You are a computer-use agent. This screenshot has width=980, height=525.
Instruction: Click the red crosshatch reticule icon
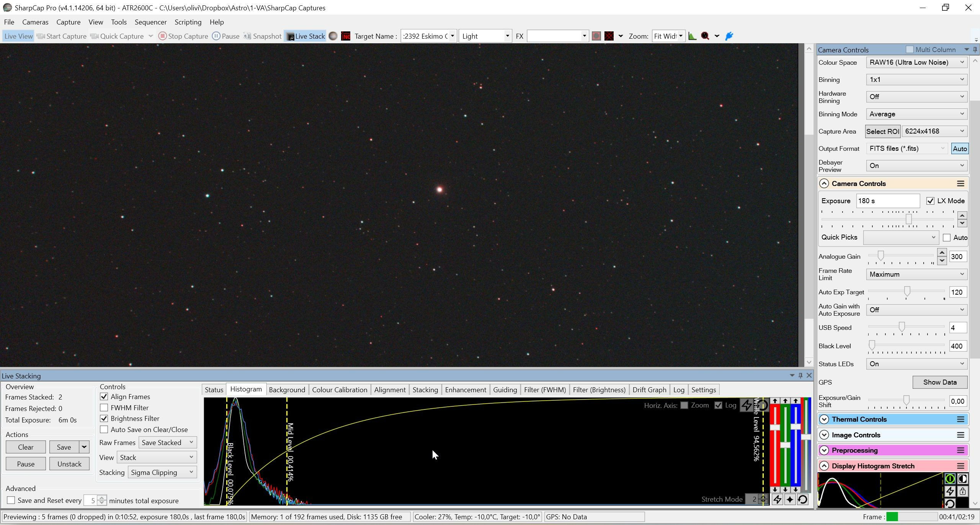pyautogui.click(x=609, y=36)
